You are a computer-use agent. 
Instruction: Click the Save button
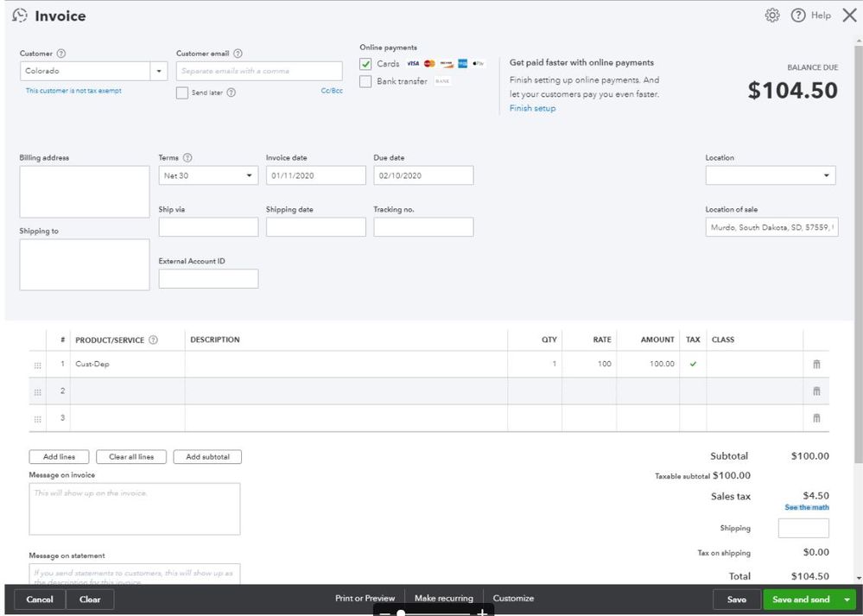pos(736,600)
